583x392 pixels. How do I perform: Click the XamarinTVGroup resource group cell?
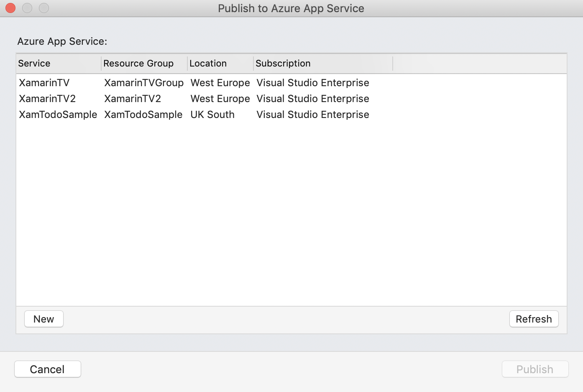144,83
